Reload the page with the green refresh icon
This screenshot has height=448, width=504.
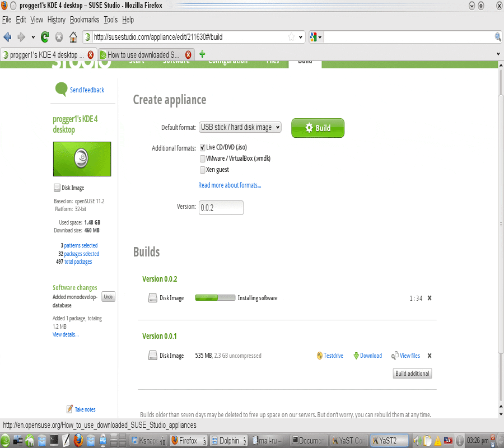(45, 37)
